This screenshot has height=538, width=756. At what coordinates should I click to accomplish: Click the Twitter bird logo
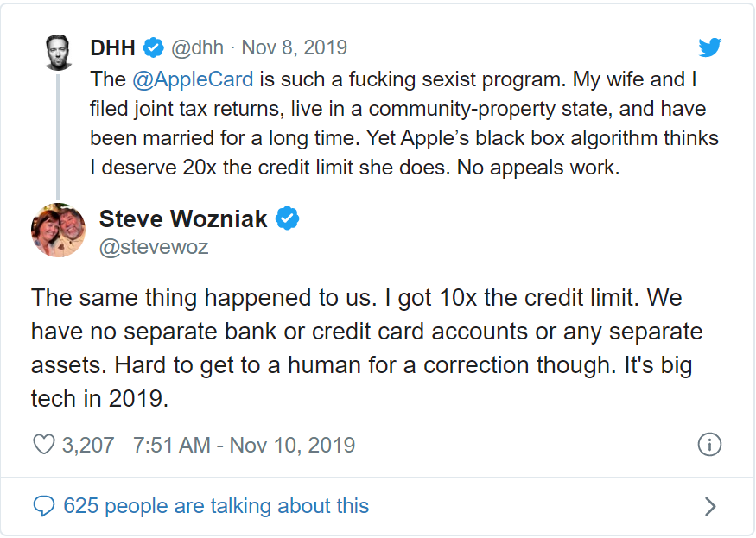click(x=709, y=47)
